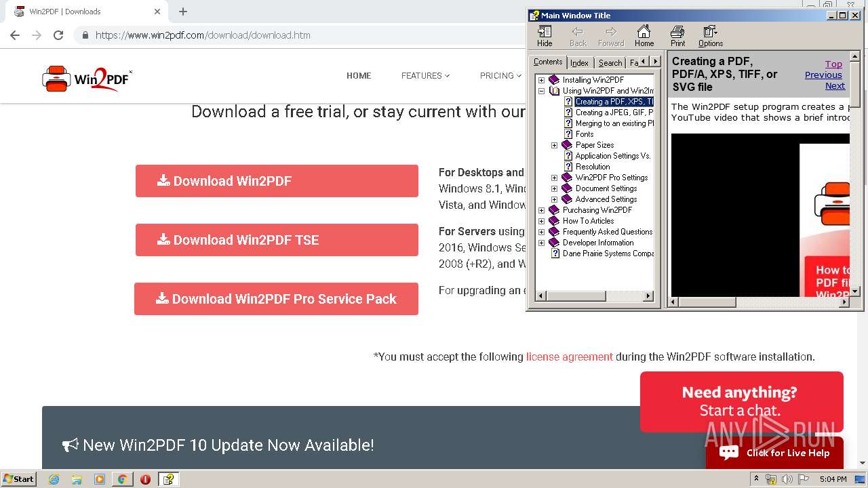
Task: Click the Fonts topic question-mark icon
Action: pyautogui.click(x=568, y=134)
